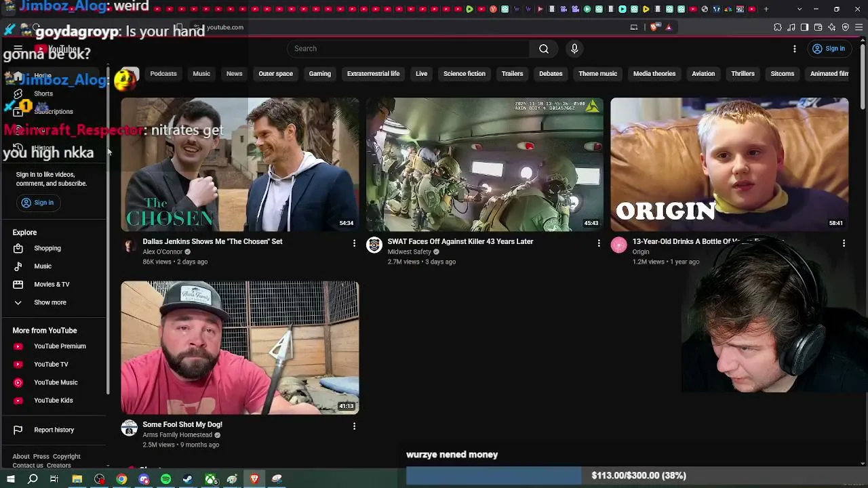Select the Science fiction category chip
The height and width of the screenshot is (488, 868).
(465, 74)
